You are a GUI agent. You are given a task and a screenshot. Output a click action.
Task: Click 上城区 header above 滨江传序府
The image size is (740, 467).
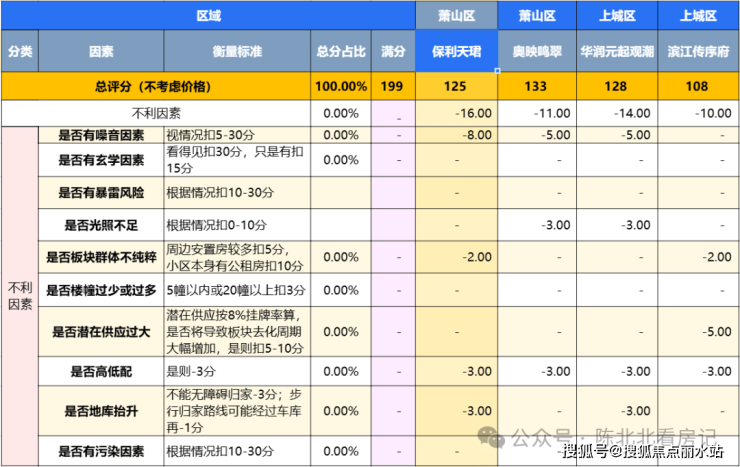(x=698, y=16)
